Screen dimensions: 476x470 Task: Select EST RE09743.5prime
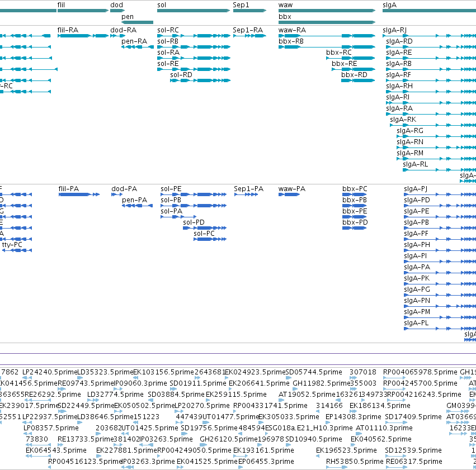(62, 389)
